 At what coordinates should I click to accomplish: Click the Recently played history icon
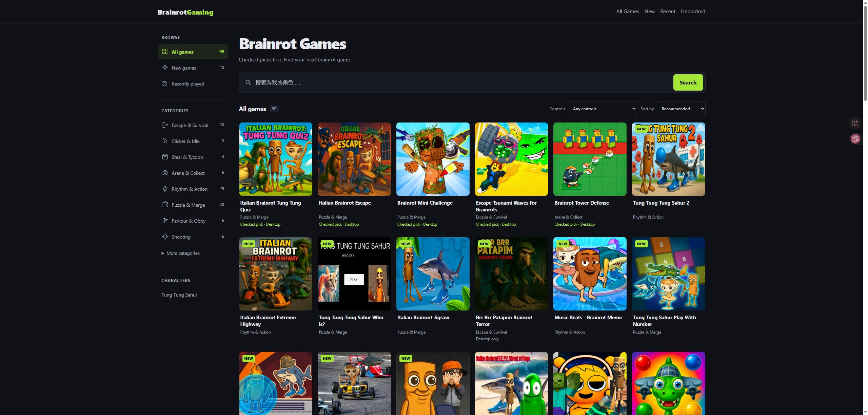(x=165, y=83)
